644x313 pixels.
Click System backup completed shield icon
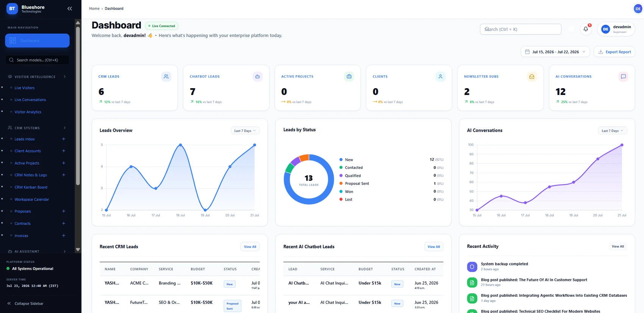[x=472, y=266]
